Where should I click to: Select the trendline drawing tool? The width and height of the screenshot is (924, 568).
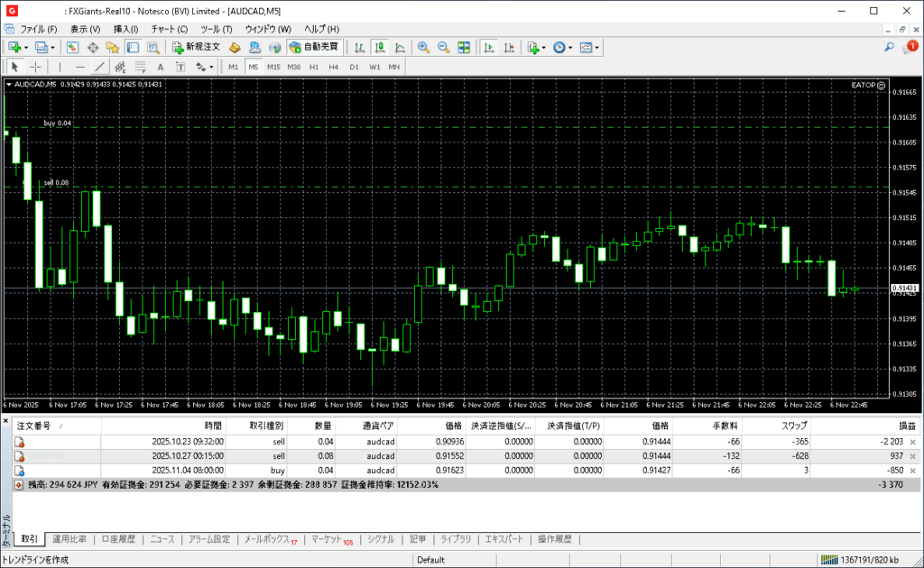tap(100, 67)
